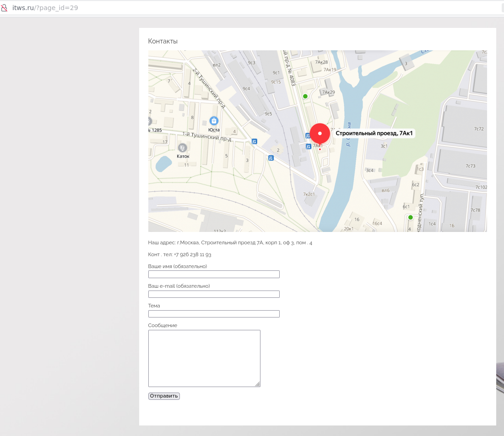
Task: Click the 1-й Тушинский пр-д street label
Action: [x=206, y=136]
